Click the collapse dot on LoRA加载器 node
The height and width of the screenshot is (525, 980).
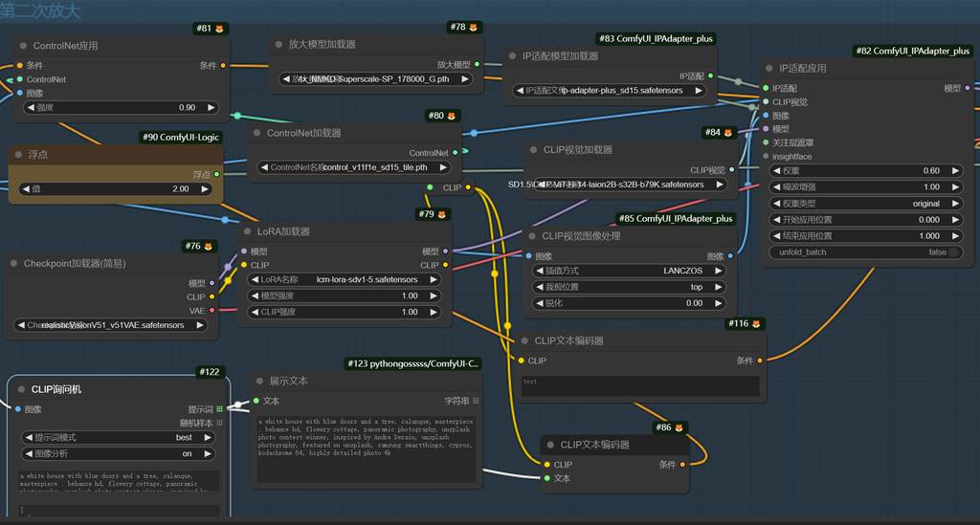[246, 231]
